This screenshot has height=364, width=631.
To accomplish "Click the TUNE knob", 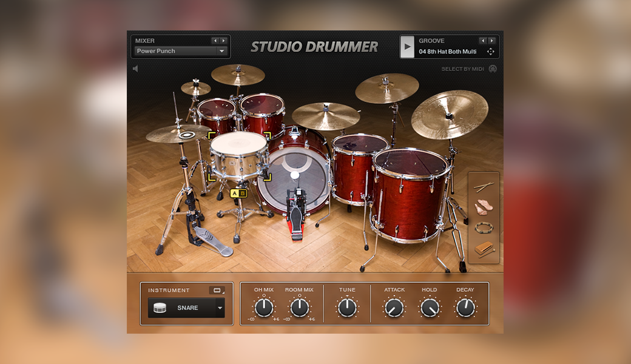I will [x=347, y=308].
